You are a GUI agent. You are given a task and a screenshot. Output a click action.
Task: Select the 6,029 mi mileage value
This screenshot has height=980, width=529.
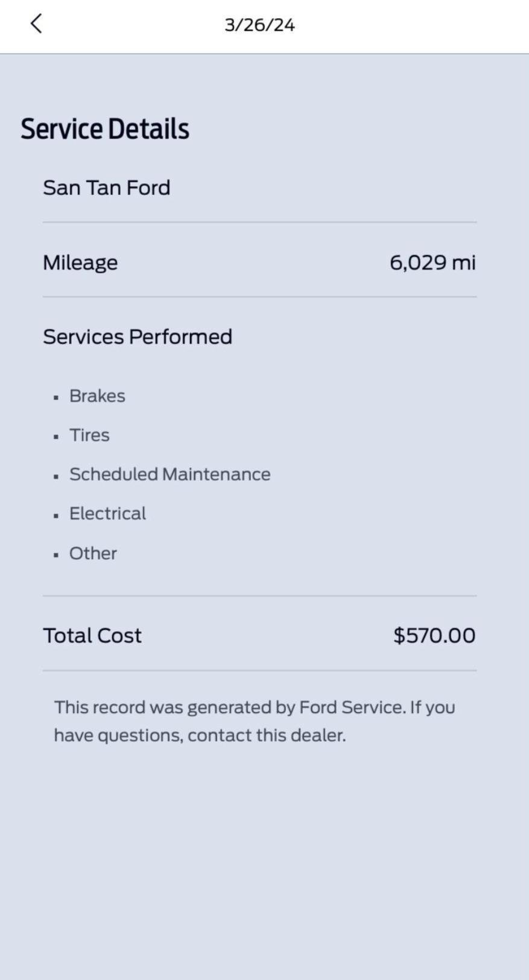(x=432, y=263)
